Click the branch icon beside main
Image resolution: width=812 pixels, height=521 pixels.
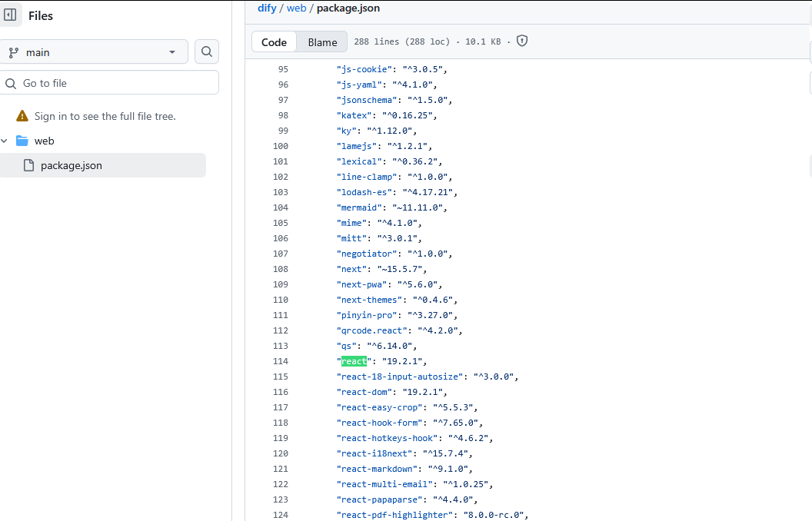coord(14,51)
